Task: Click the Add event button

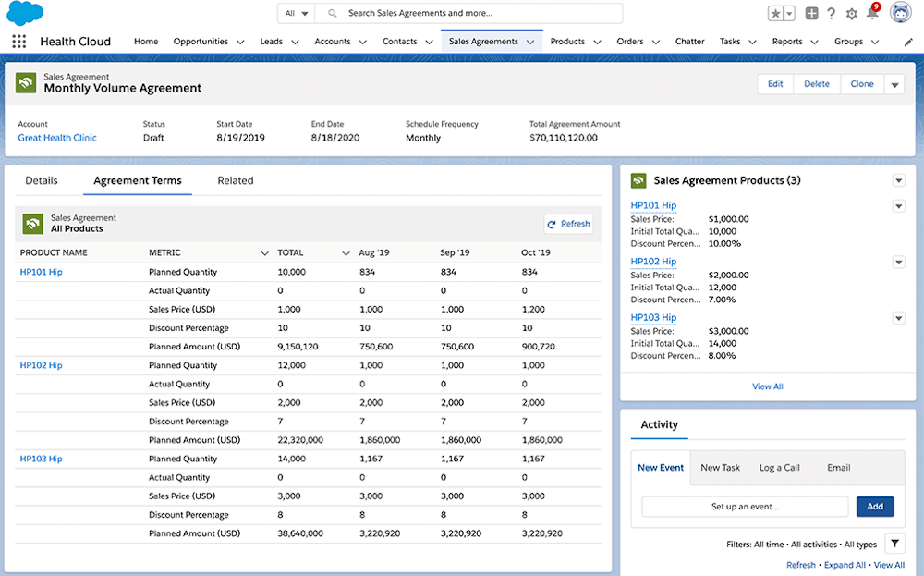Action: [874, 507]
